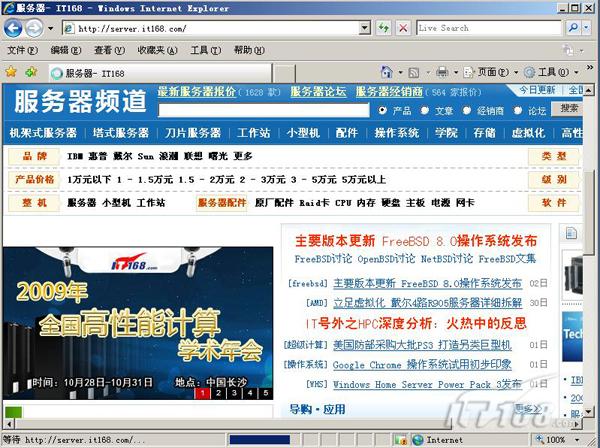Open the Home icon dropdown arrow
Image resolution: width=600 pixels, height=448 pixels.
400,72
